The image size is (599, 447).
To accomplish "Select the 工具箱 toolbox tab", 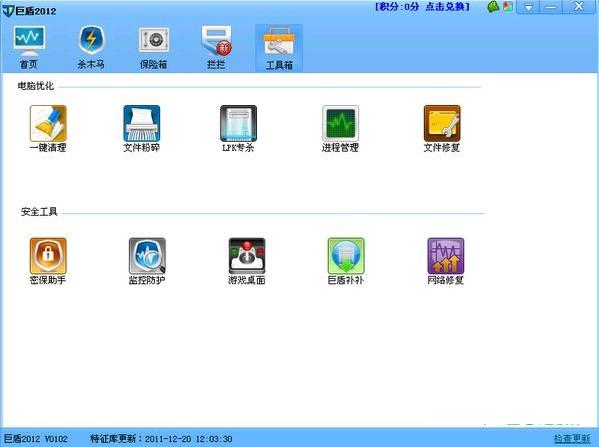I will click(x=279, y=48).
